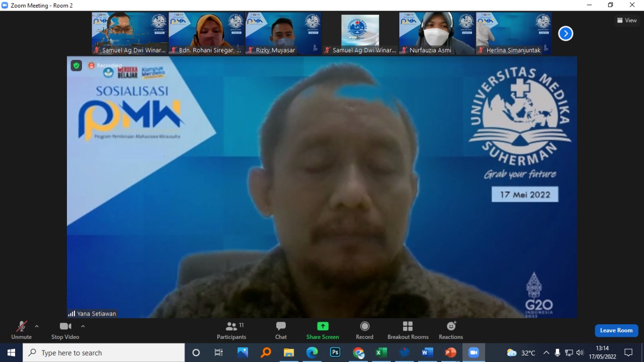Open Breakout Rooms
This screenshot has height=362, width=644.
tap(408, 330)
